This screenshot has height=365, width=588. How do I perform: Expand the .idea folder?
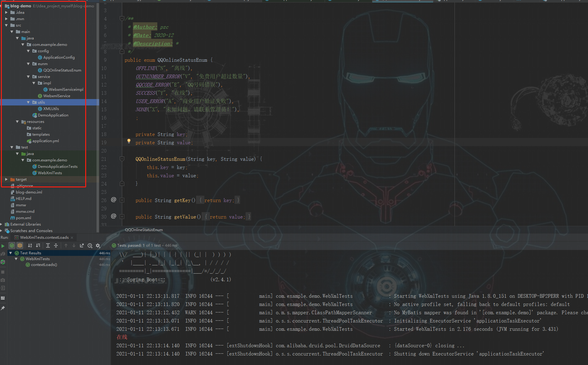pyautogui.click(x=6, y=13)
